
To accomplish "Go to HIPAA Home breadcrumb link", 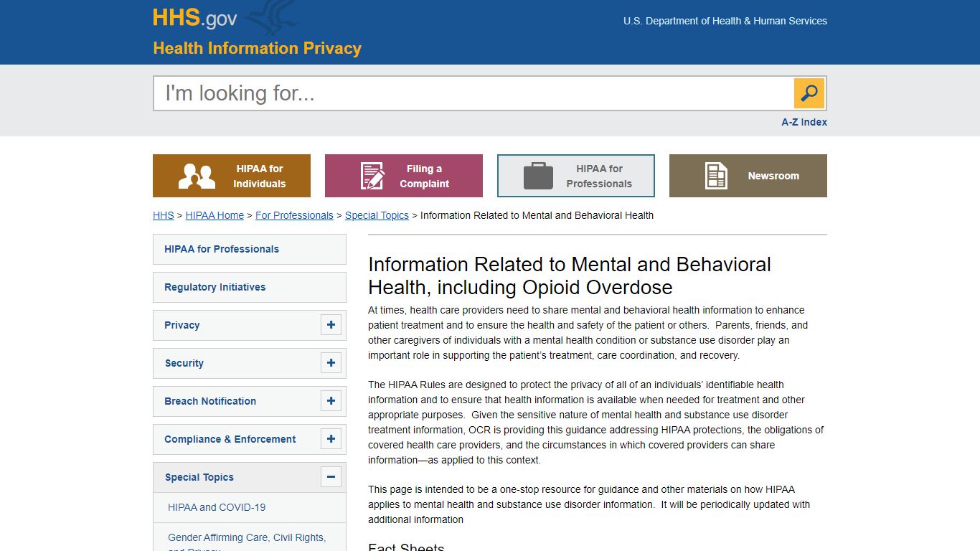I will point(215,215).
